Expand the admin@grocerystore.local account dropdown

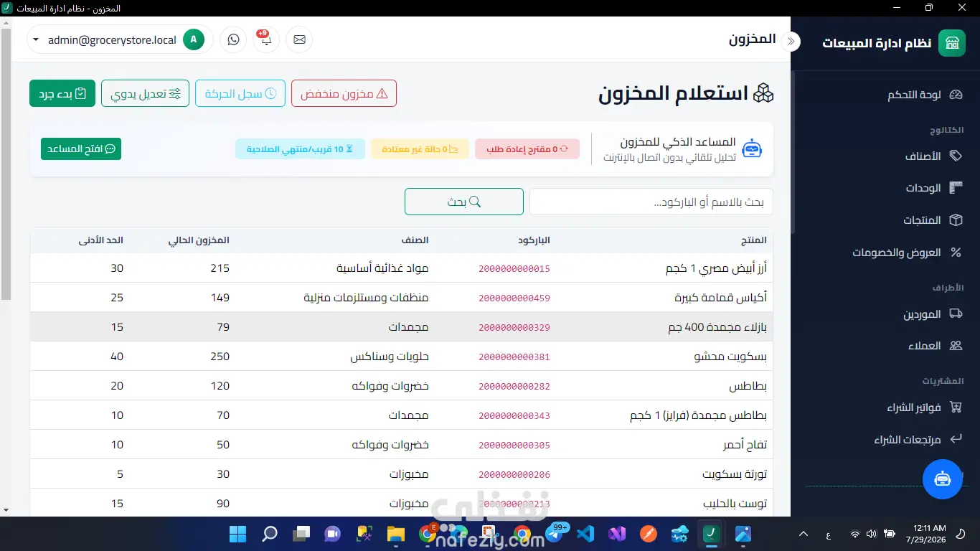[x=121, y=39]
